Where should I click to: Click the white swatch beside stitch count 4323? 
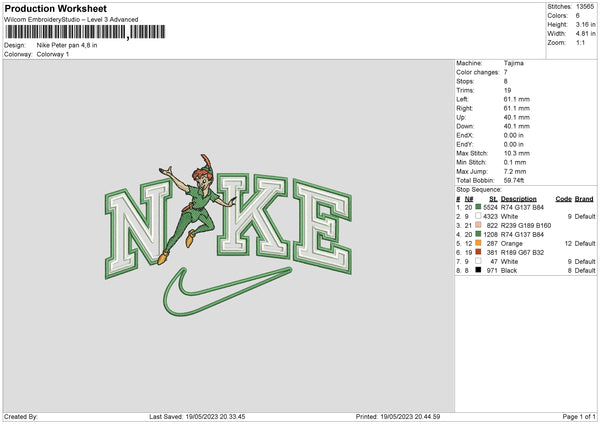coord(478,216)
